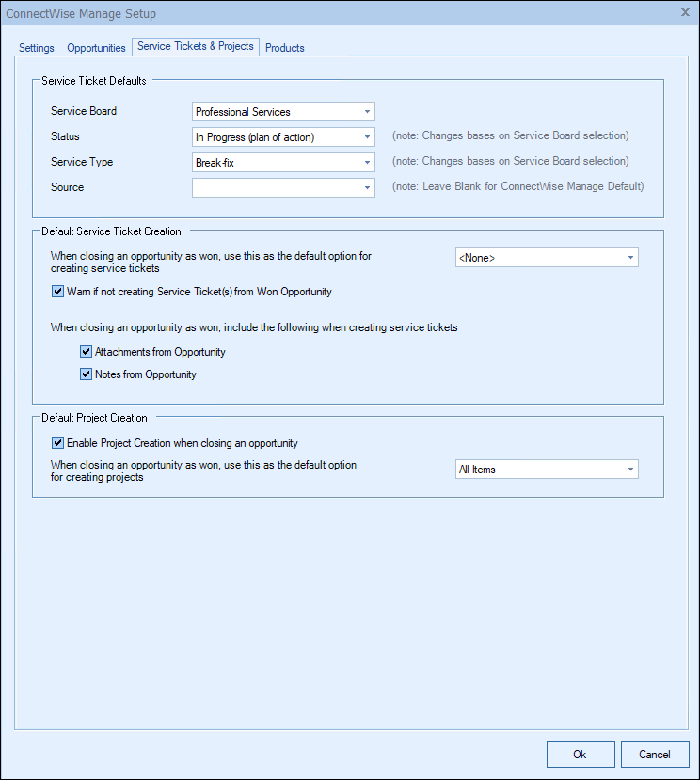Viewport: 700px width, 780px height.
Task: Click the Service Ticket Defaults group title
Action: 94,81
